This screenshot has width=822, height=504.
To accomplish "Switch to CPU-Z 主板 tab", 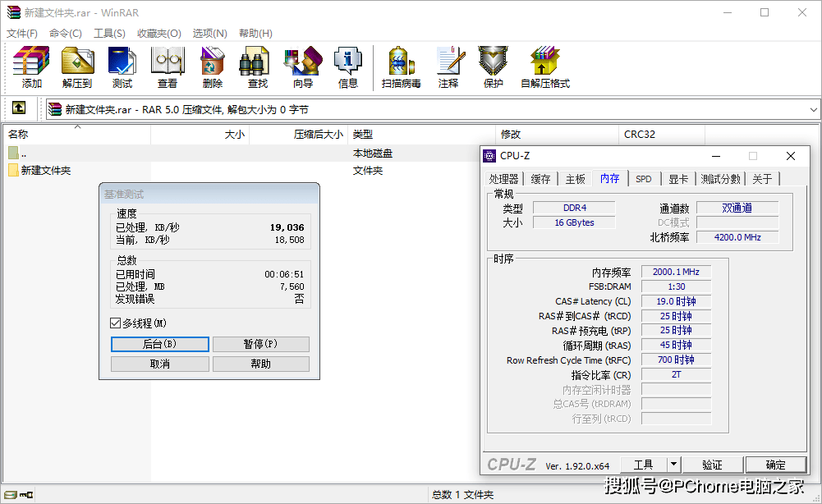I will 575,179.
